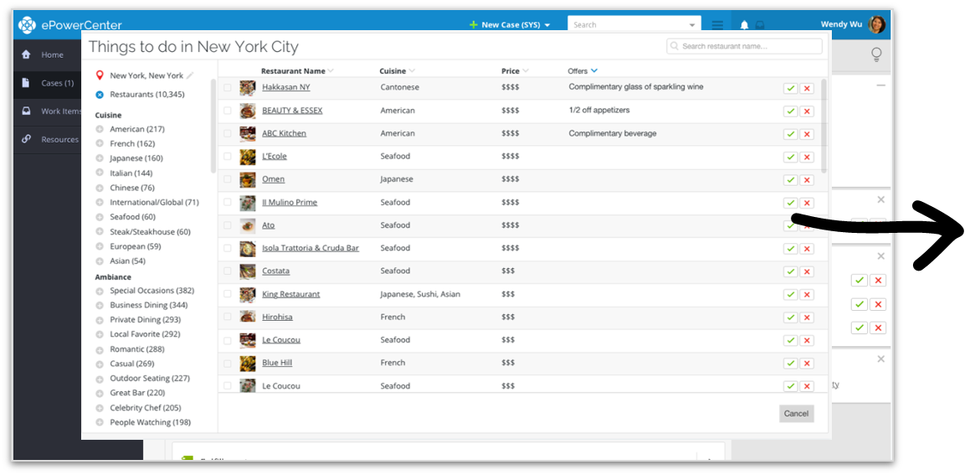Image resolution: width=980 pixels, height=475 pixels.
Task: Expand the French (162) cuisine filter
Action: point(100,144)
